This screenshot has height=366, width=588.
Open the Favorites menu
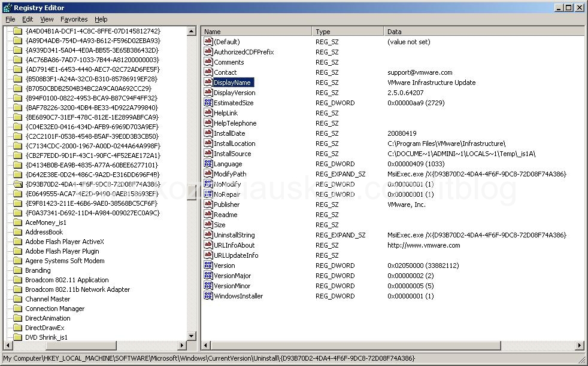(x=74, y=19)
